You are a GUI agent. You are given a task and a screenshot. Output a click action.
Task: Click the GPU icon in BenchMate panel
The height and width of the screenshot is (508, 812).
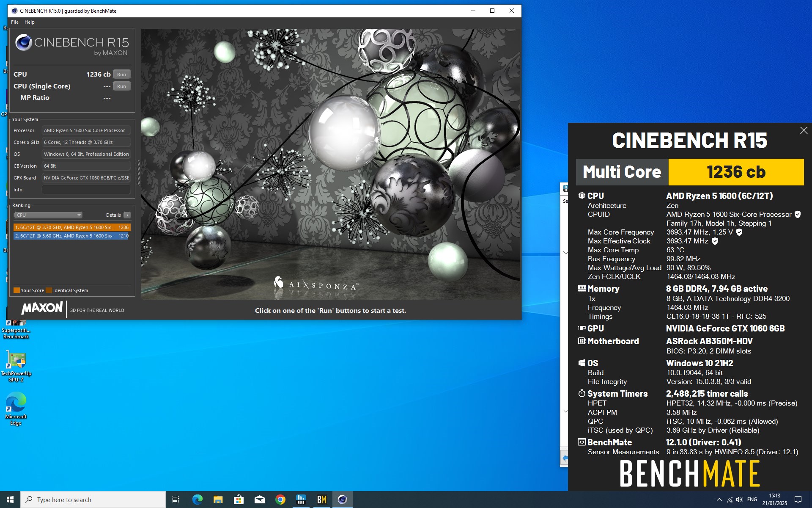coord(582,328)
